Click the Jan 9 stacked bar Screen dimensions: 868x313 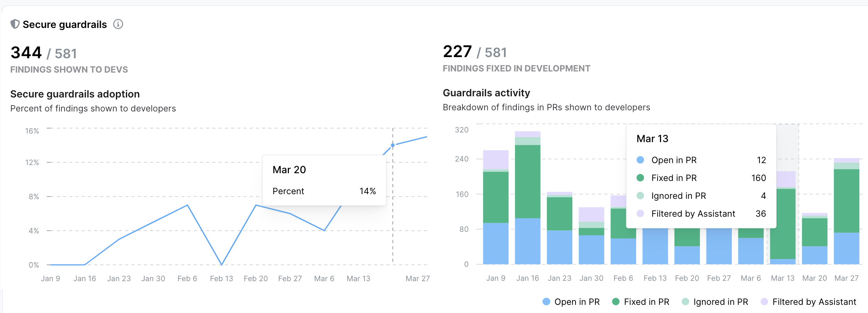click(x=495, y=208)
